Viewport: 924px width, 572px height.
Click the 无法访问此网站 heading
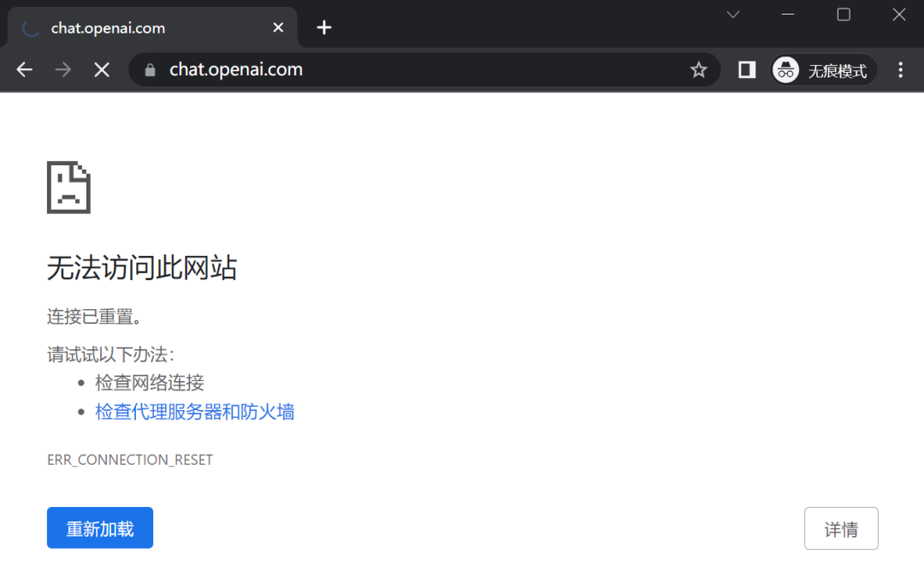coord(142,267)
